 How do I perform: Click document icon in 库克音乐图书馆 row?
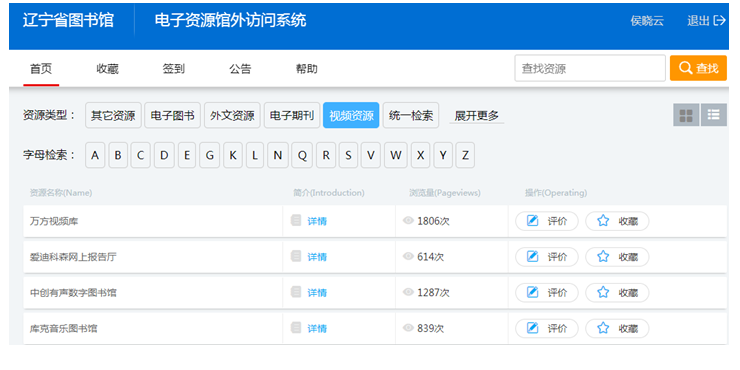(296, 328)
